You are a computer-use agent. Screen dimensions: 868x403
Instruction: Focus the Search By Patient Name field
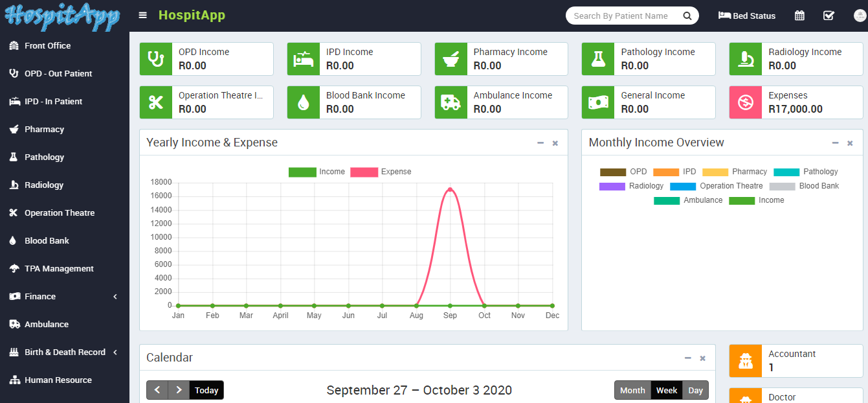pyautogui.click(x=621, y=16)
